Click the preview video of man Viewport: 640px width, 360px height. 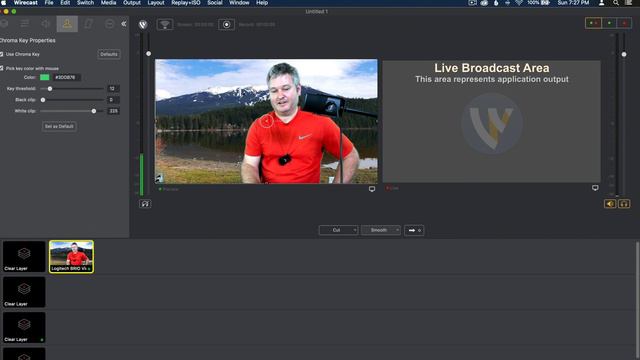tap(266, 122)
